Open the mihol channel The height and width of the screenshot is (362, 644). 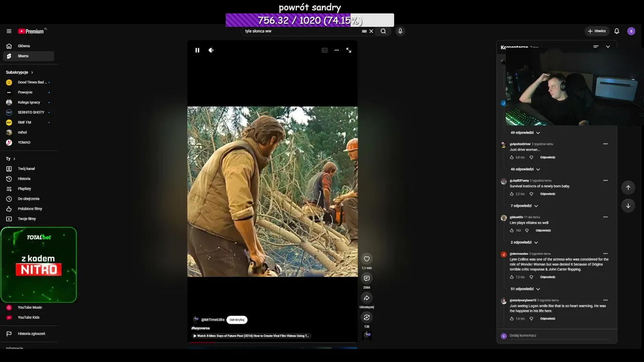coord(29,132)
